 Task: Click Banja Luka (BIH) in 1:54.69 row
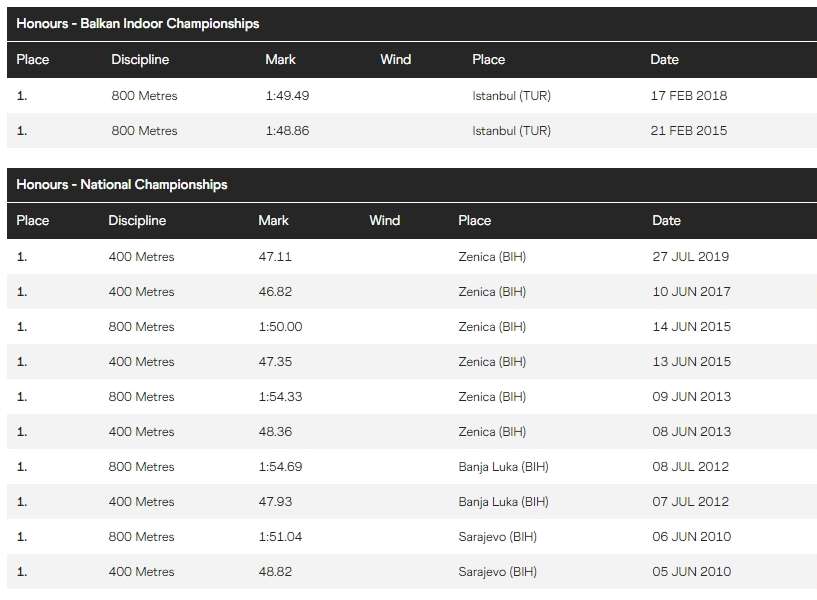pos(503,467)
